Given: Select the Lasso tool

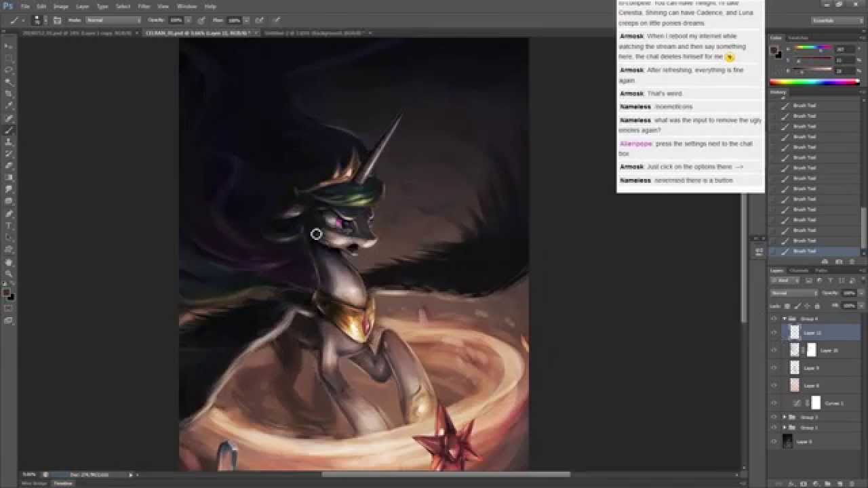Looking at the screenshot, I should tap(9, 70).
